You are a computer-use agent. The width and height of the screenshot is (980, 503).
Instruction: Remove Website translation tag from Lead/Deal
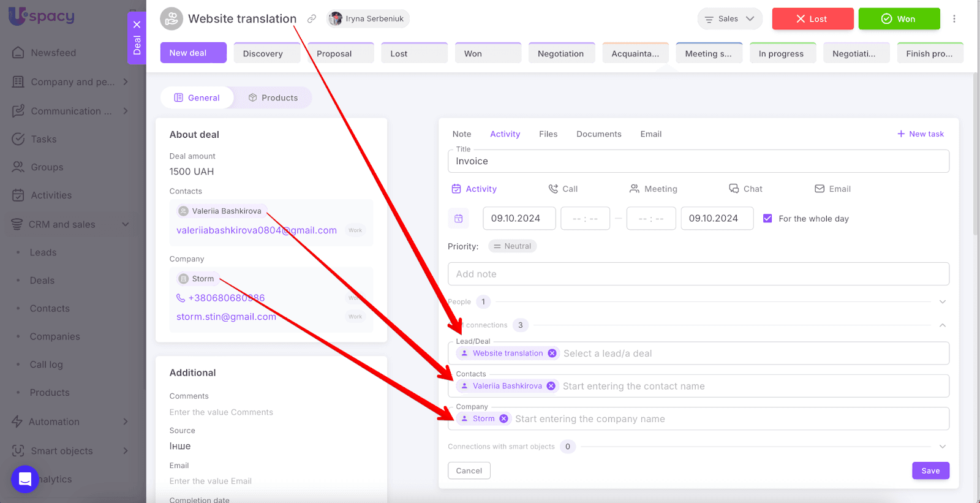[552, 354]
